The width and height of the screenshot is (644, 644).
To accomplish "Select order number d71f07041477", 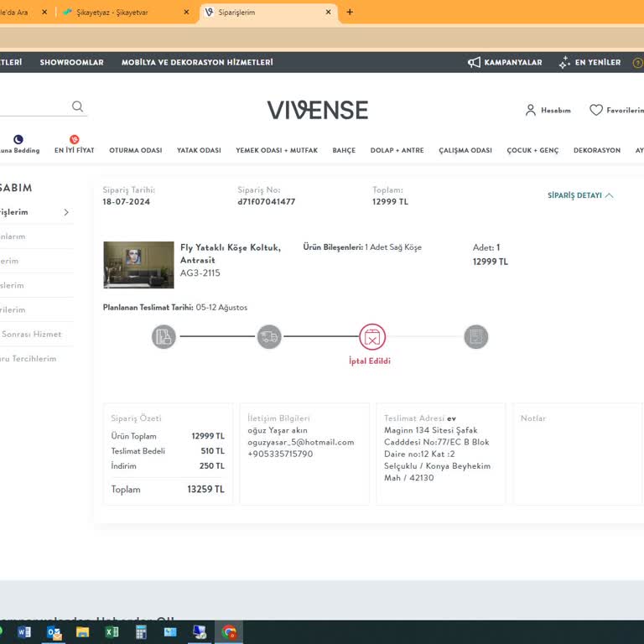I will [266, 201].
